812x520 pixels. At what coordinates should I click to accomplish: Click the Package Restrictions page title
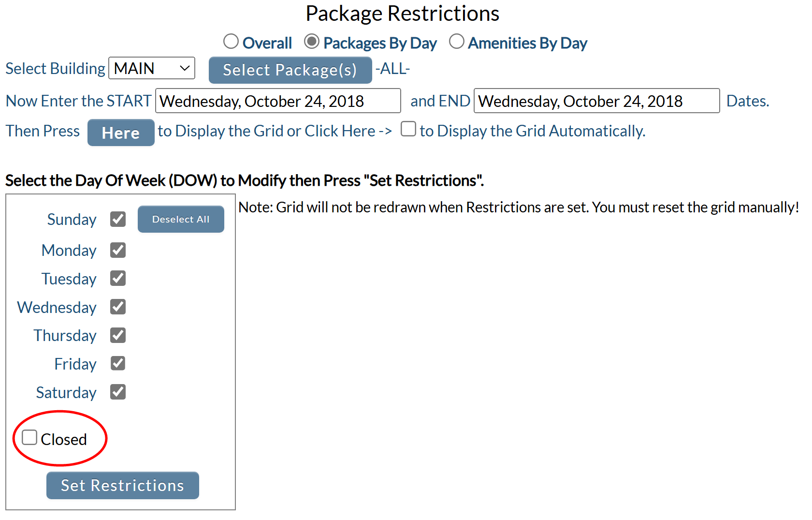pyautogui.click(x=403, y=14)
